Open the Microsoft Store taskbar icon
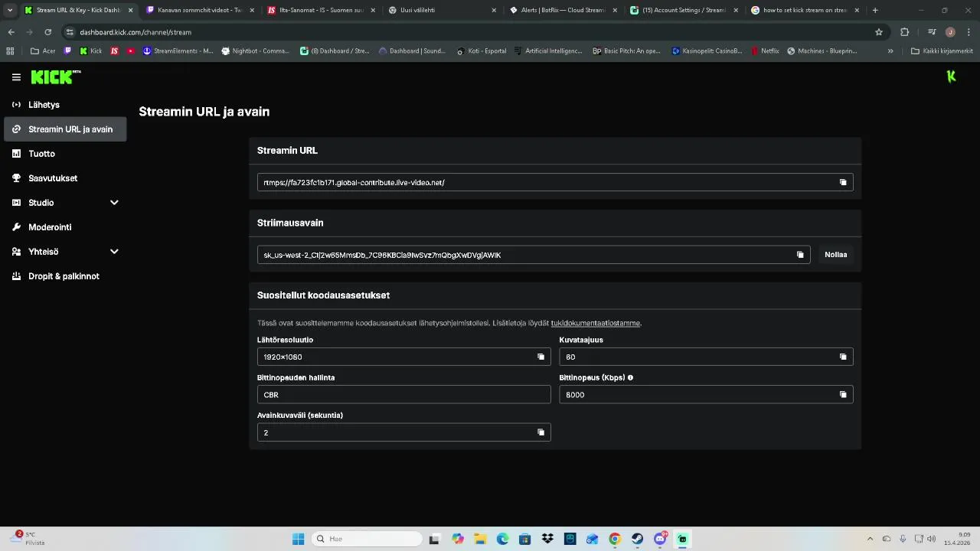 click(x=524, y=539)
